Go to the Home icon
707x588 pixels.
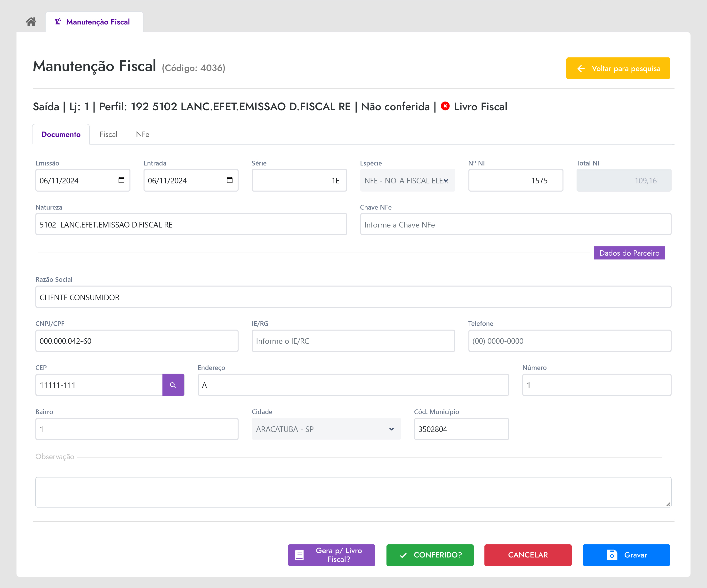pyautogui.click(x=31, y=22)
